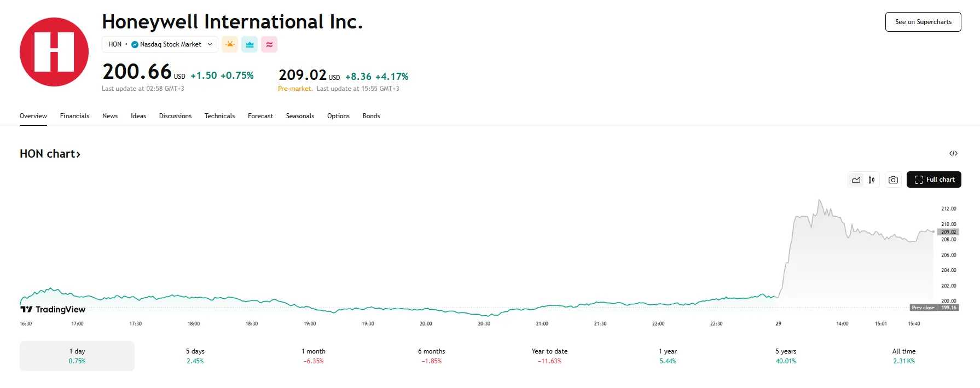Viewport: 980px width, 388px height.
Task: Select the area chart style toggle
Action: click(856, 179)
